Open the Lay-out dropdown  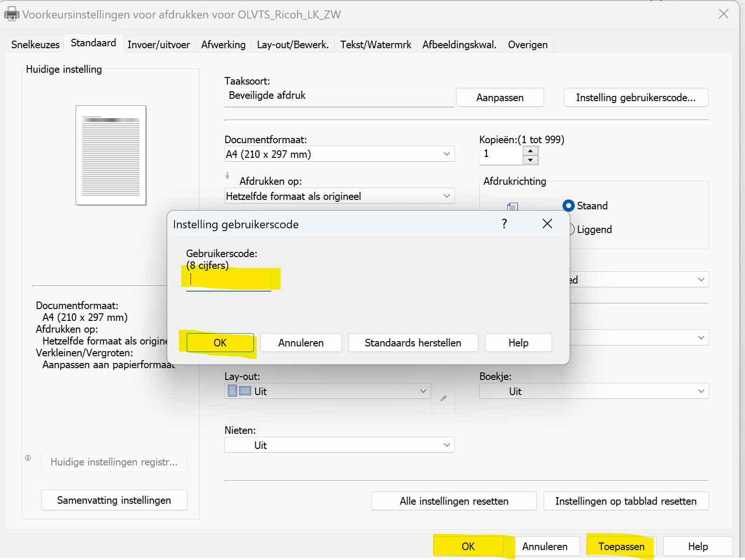click(x=328, y=391)
